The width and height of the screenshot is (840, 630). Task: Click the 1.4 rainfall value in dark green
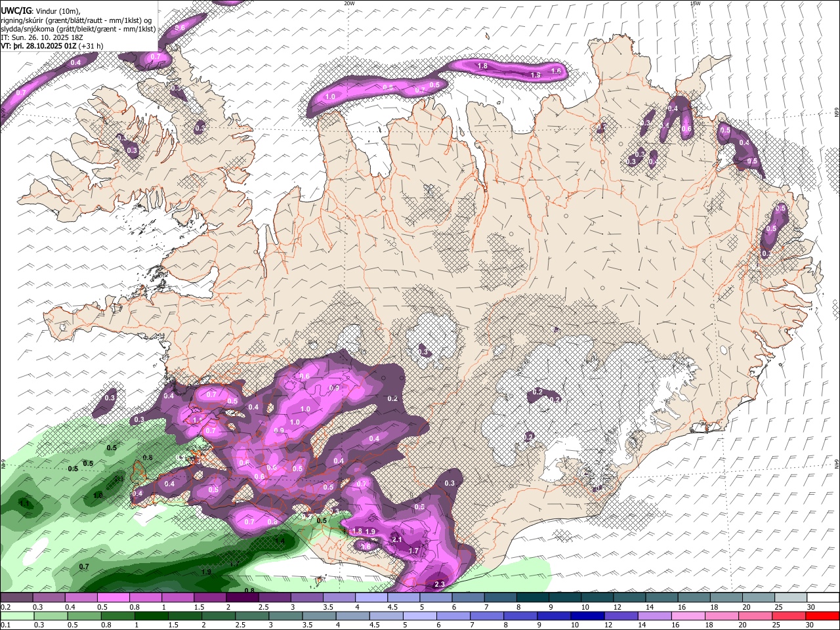point(280,541)
